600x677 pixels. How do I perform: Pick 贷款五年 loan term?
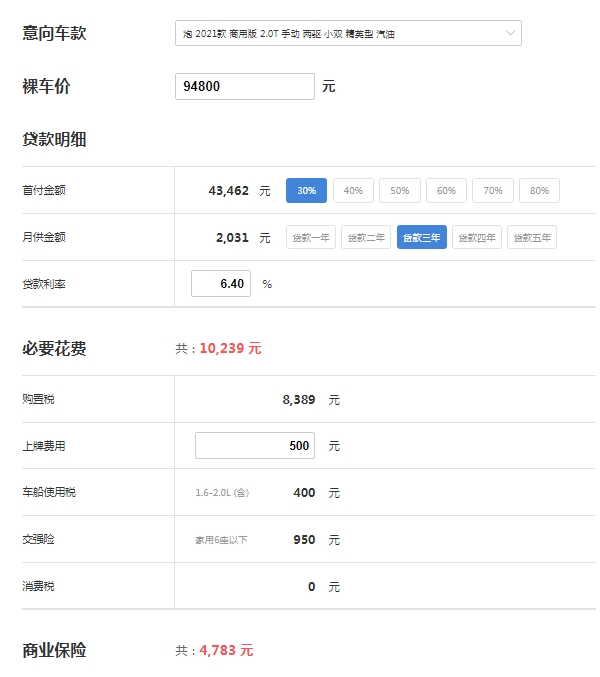[532, 237]
